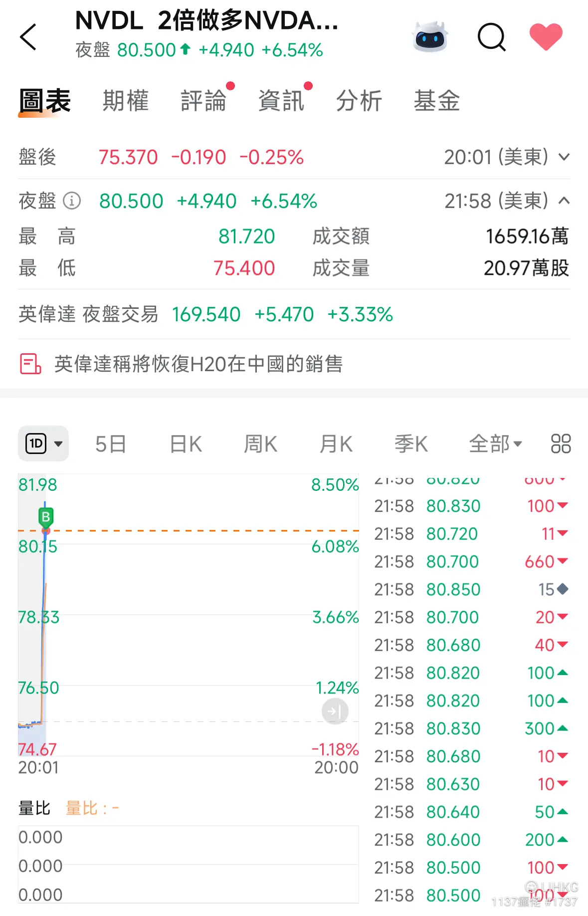Switch to the 評論 tab

tap(203, 101)
